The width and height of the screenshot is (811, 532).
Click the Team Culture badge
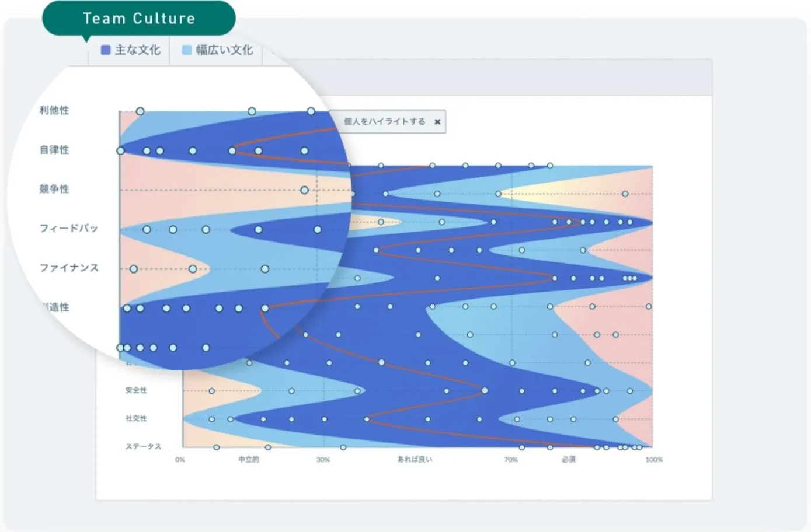tap(139, 19)
